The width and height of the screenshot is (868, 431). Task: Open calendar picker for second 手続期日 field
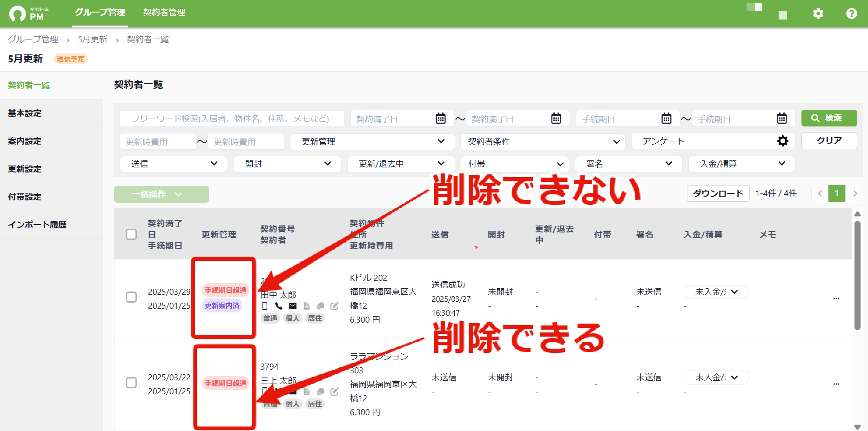point(781,119)
